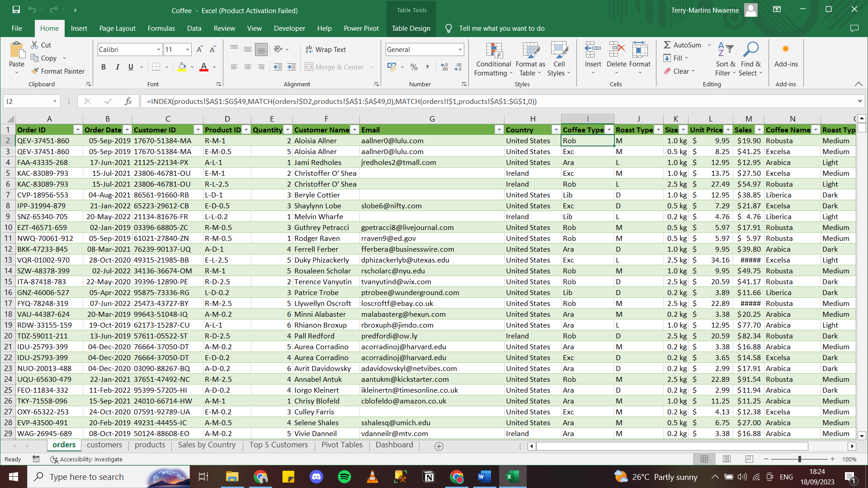
Task: Expand the General number format dropdown
Action: [x=460, y=49]
